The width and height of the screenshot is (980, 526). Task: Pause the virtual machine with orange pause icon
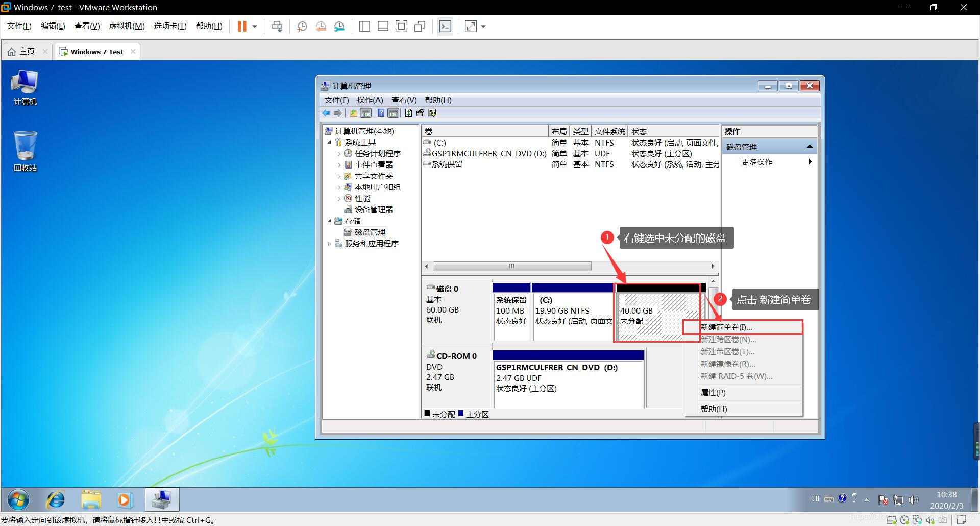[x=242, y=26]
